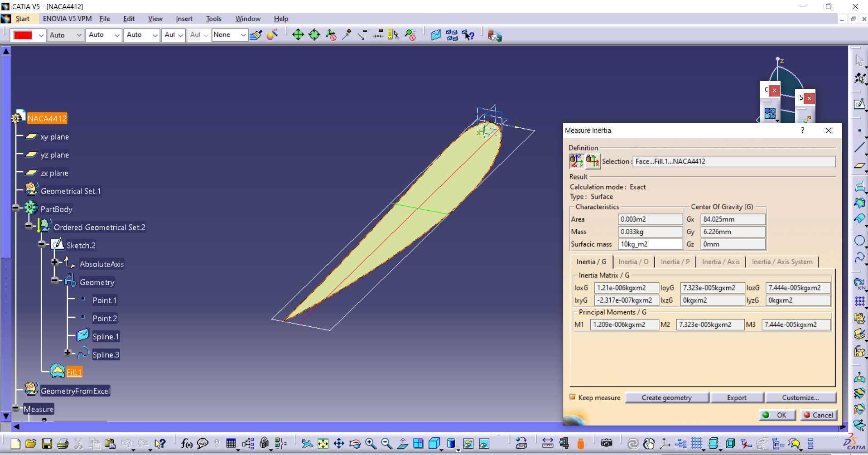Capture the view with the camera icon
868x455 pixels.
606,444
